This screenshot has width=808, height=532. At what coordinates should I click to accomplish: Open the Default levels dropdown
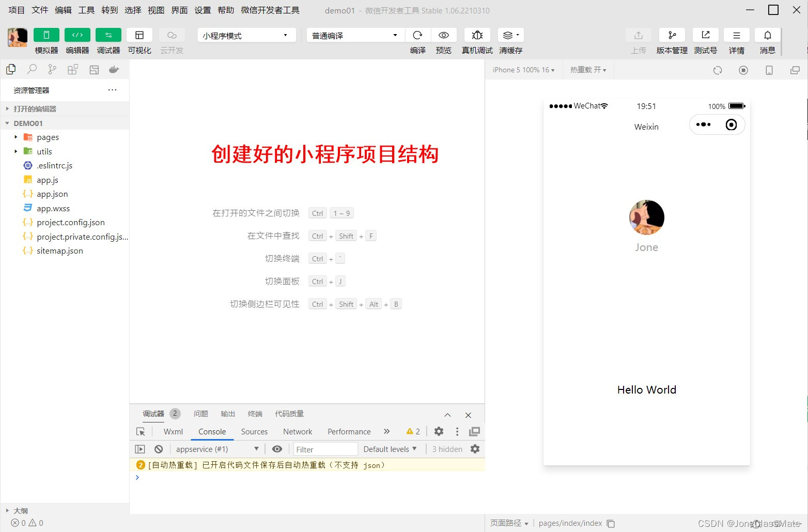coord(390,449)
